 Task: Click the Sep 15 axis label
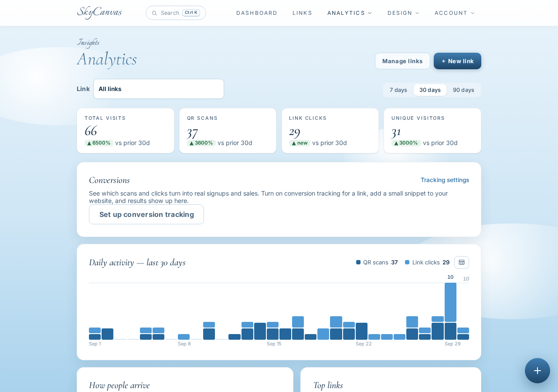click(x=274, y=344)
